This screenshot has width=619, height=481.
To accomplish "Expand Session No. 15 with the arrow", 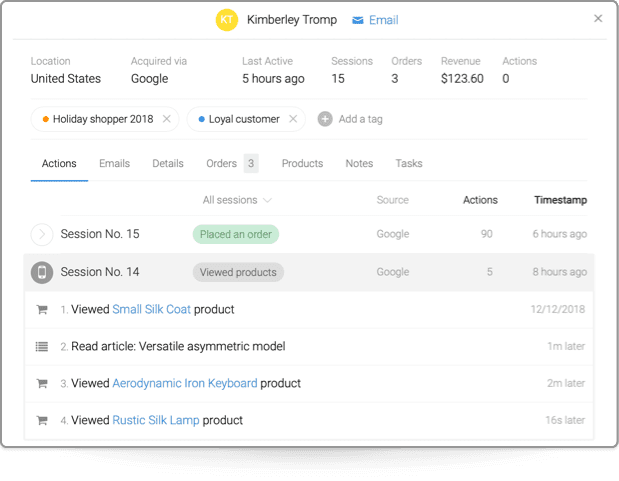I will (x=42, y=235).
